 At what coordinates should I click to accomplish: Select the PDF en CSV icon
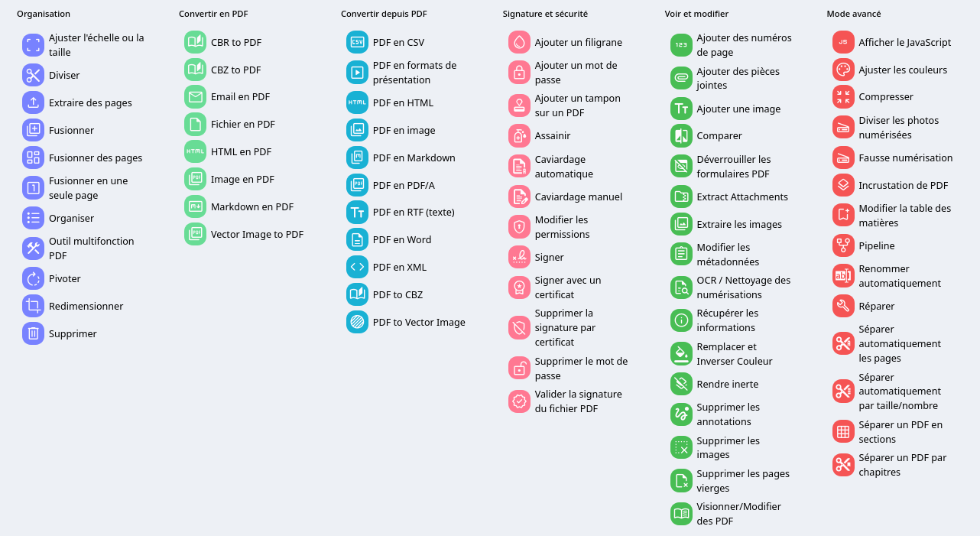coord(357,42)
